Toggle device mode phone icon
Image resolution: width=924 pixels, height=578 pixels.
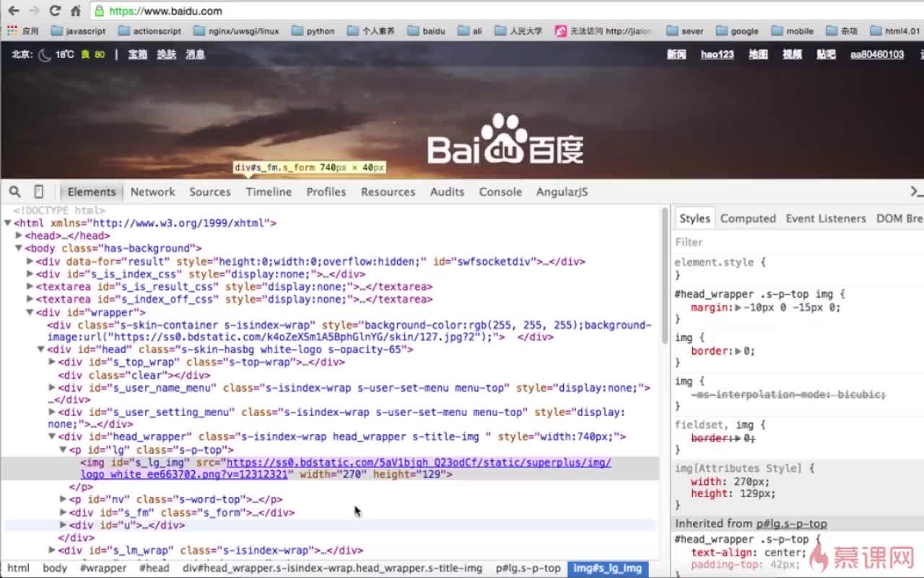[39, 191]
